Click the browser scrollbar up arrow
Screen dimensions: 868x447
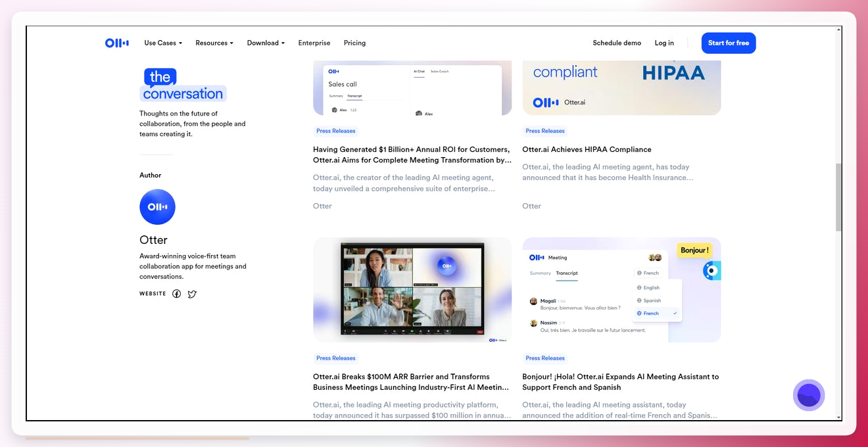[x=838, y=30]
